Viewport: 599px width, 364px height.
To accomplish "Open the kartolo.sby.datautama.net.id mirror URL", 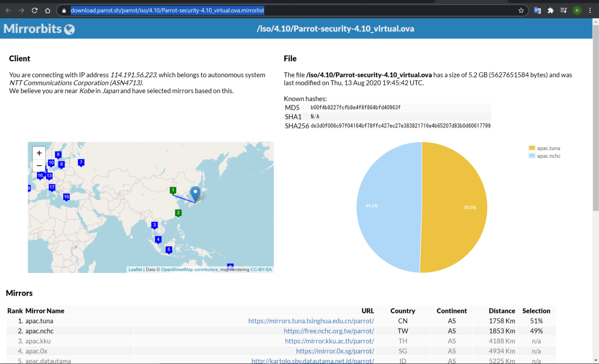I will coord(312,361).
